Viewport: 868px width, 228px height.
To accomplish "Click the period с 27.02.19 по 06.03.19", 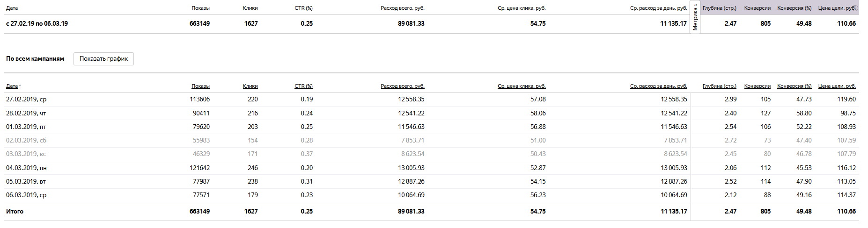I will pos(37,23).
